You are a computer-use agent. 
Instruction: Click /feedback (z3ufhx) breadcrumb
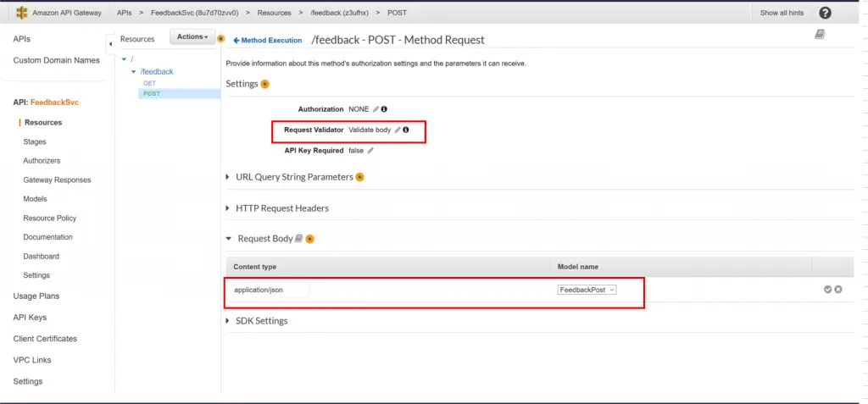[x=339, y=13]
